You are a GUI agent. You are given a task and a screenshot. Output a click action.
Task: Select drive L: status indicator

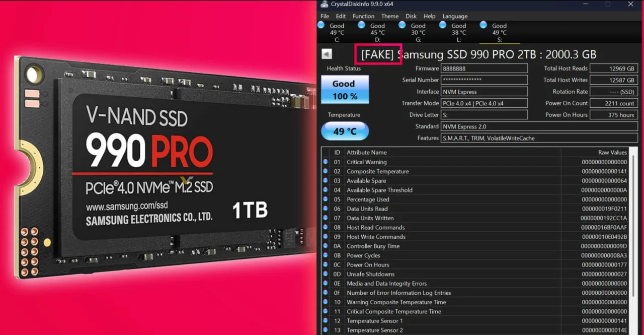[x=454, y=32]
